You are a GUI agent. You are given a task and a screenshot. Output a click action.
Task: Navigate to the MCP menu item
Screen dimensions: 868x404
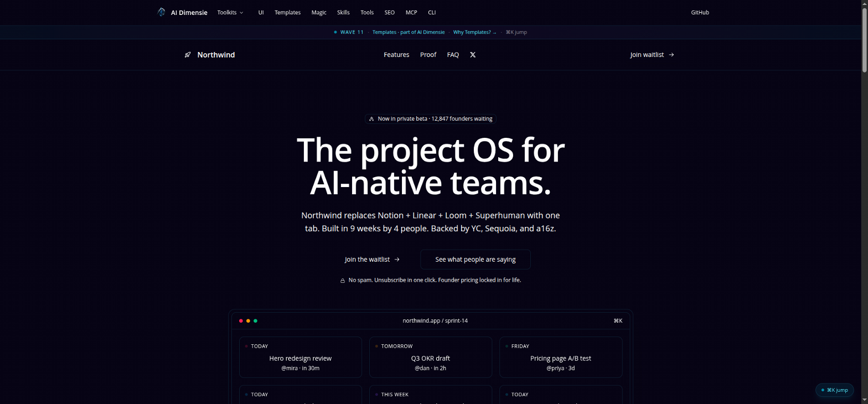coord(411,12)
